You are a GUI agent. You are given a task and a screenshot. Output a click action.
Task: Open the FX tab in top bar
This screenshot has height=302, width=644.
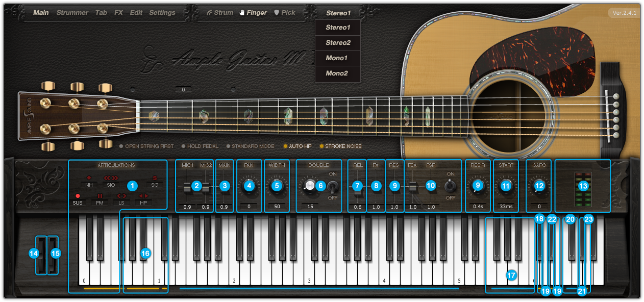pyautogui.click(x=118, y=13)
